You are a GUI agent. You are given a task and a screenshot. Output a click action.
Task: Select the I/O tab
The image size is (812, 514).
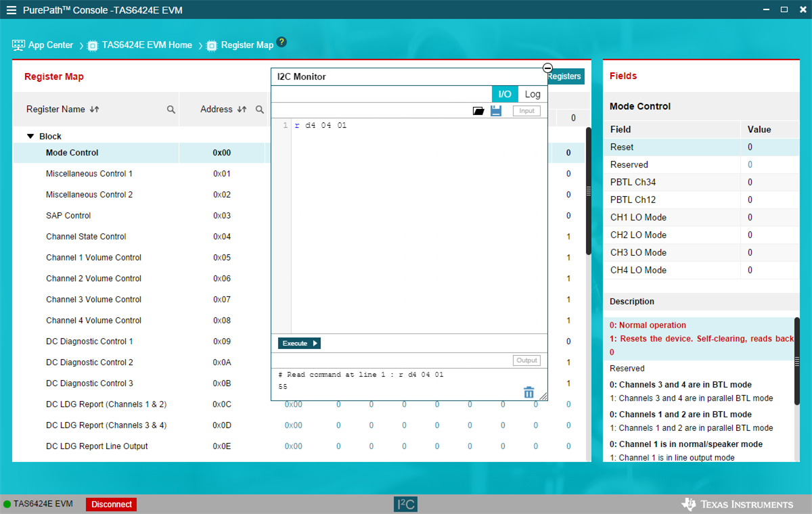click(505, 94)
